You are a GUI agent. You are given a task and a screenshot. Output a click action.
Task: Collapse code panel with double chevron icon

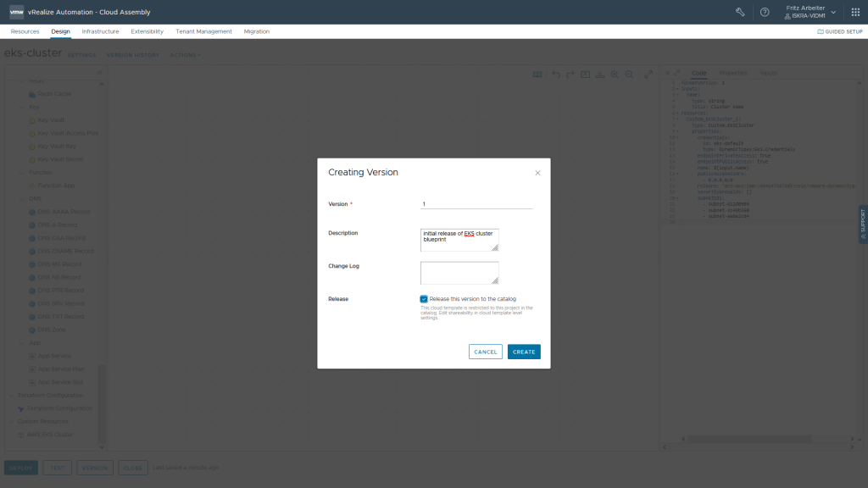668,73
